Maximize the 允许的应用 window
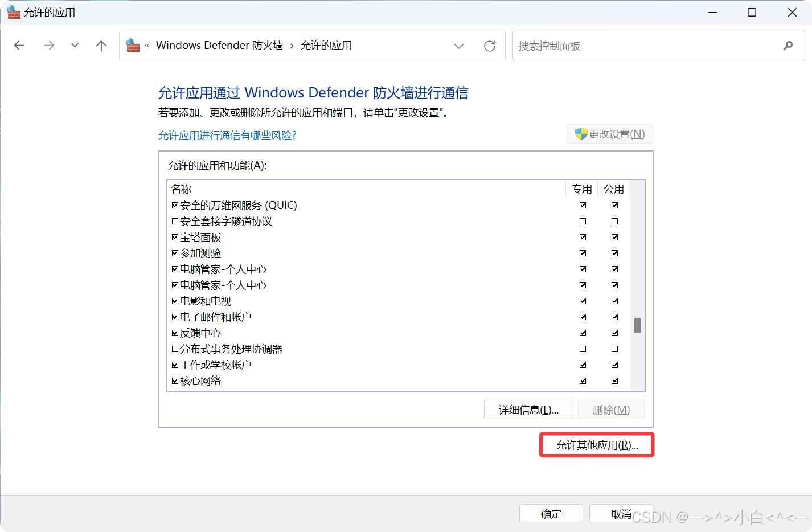812x532 pixels. click(x=752, y=12)
